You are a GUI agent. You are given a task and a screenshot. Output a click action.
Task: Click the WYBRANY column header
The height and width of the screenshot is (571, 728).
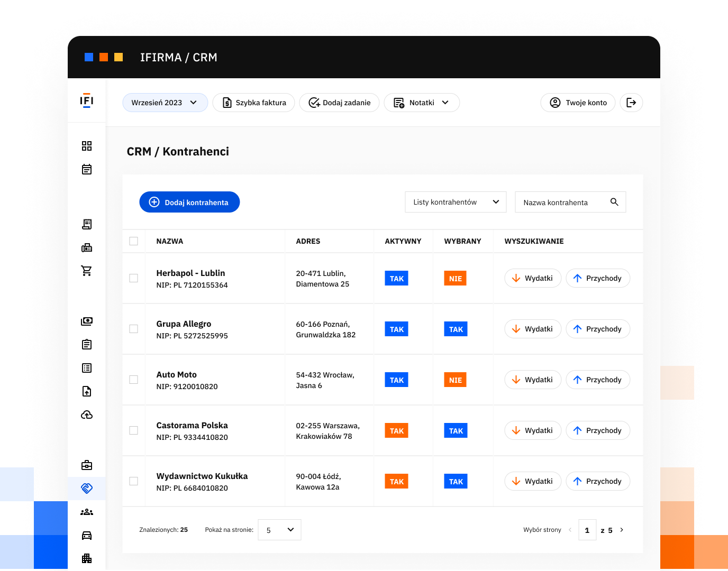coord(462,241)
